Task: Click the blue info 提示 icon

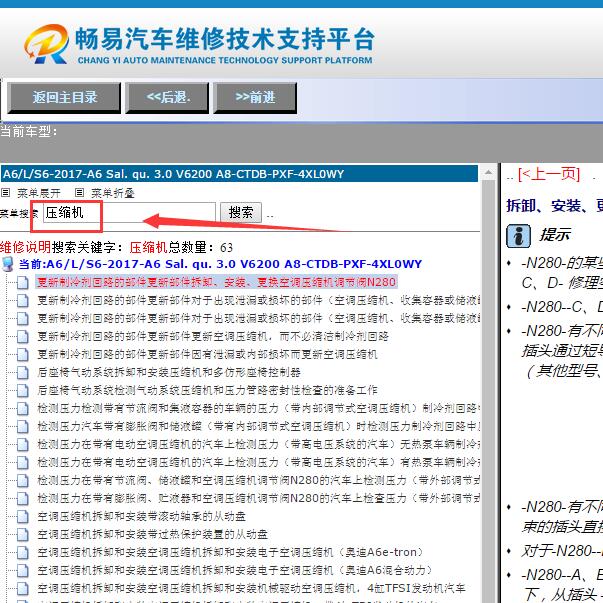Action: pyautogui.click(x=518, y=235)
